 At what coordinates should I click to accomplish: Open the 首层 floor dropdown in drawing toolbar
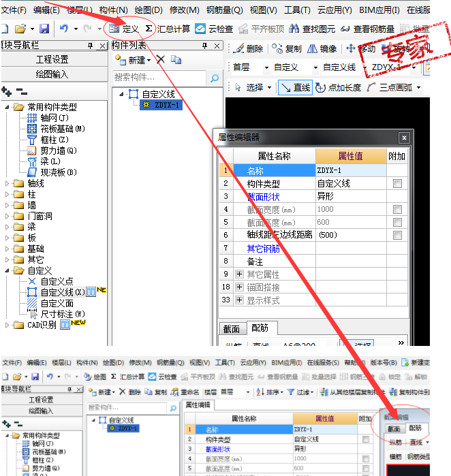266,67
